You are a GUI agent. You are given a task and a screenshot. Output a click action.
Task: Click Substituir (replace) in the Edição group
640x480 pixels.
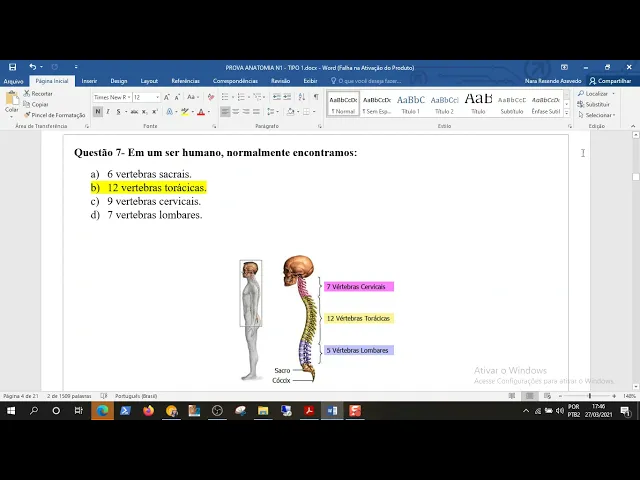click(593, 104)
